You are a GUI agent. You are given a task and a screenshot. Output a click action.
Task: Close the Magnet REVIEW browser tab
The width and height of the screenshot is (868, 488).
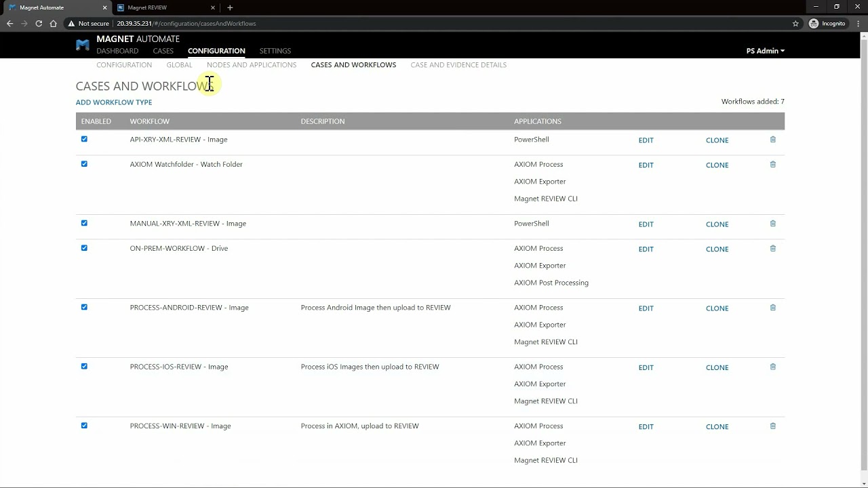212,7
